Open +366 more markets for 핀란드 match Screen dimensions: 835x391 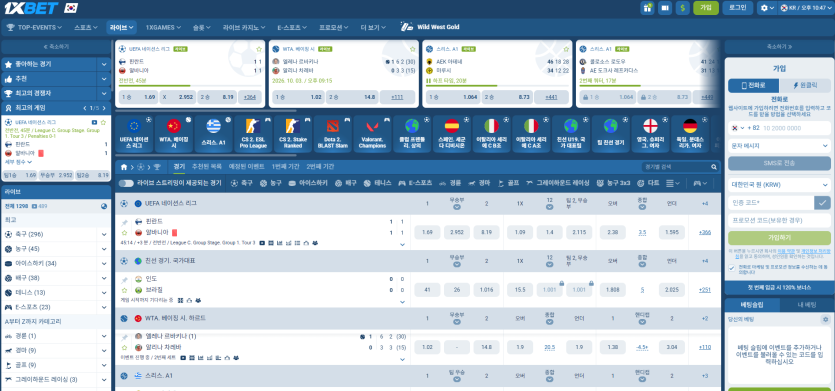coord(705,232)
